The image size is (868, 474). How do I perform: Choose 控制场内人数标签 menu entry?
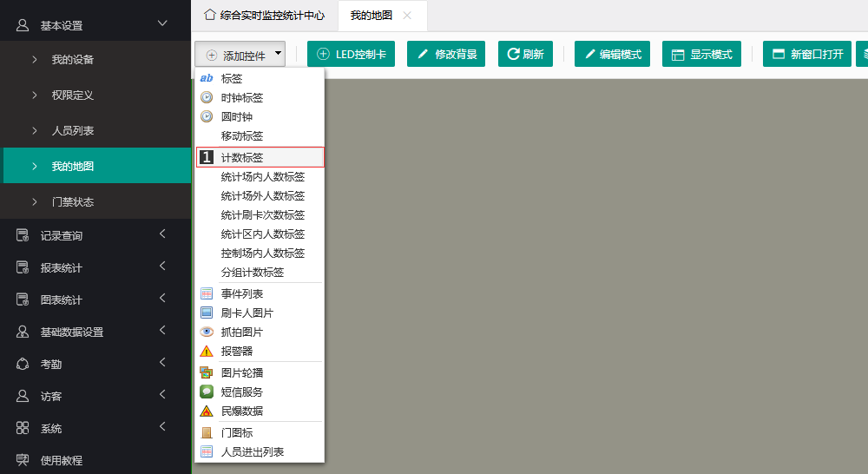click(260, 253)
